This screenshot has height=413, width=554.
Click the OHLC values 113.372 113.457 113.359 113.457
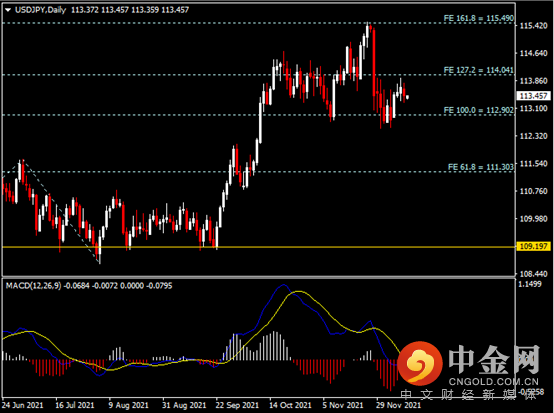point(130,10)
